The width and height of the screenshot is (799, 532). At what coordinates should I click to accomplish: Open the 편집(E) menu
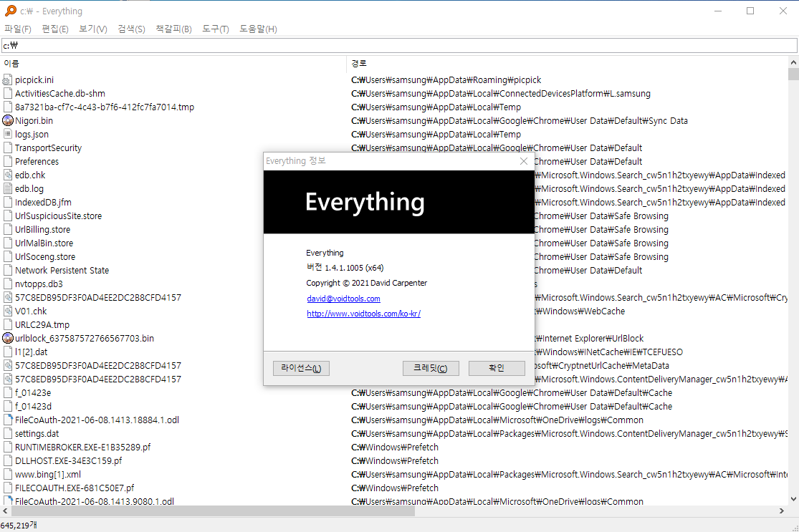tap(55, 29)
